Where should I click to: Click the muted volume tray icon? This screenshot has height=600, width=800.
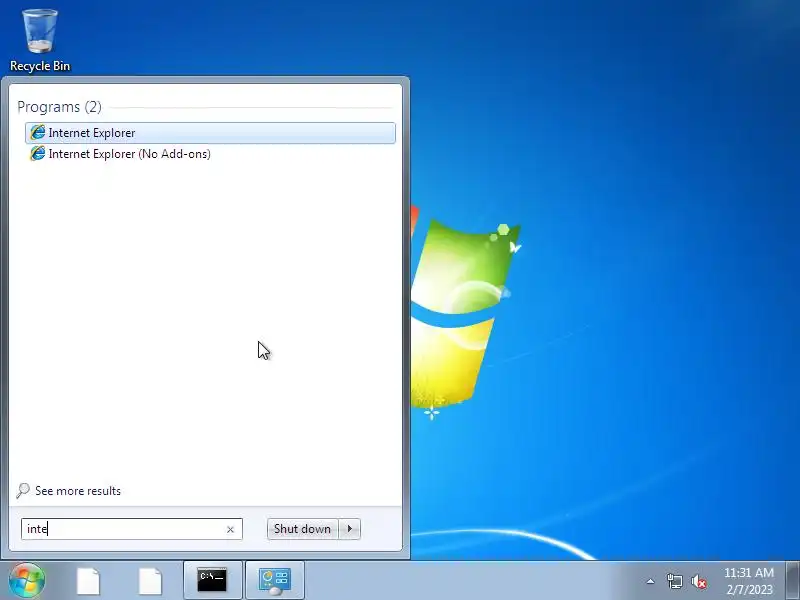pyautogui.click(x=699, y=581)
